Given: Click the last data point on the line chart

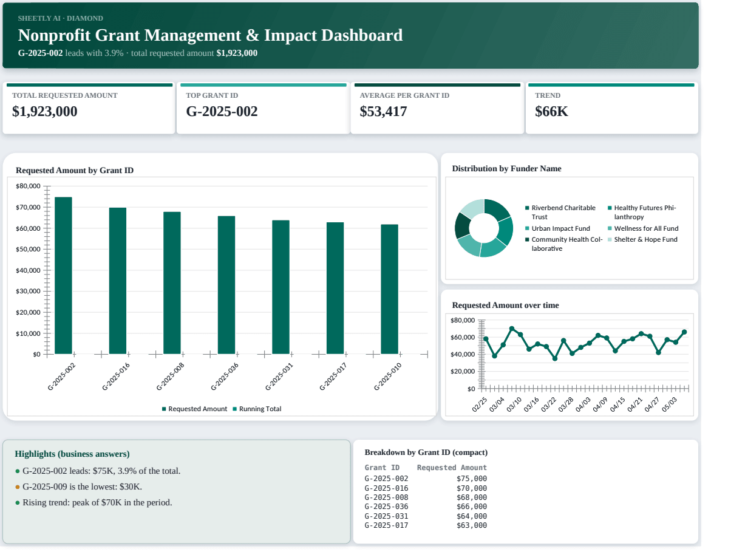Looking at the screenshot, I should (684, 332).
